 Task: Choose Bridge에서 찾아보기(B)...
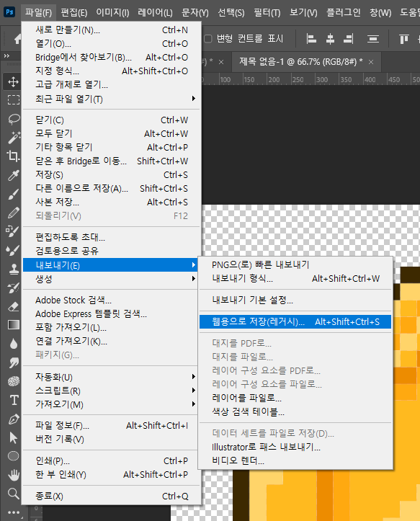tap(112, 58)
